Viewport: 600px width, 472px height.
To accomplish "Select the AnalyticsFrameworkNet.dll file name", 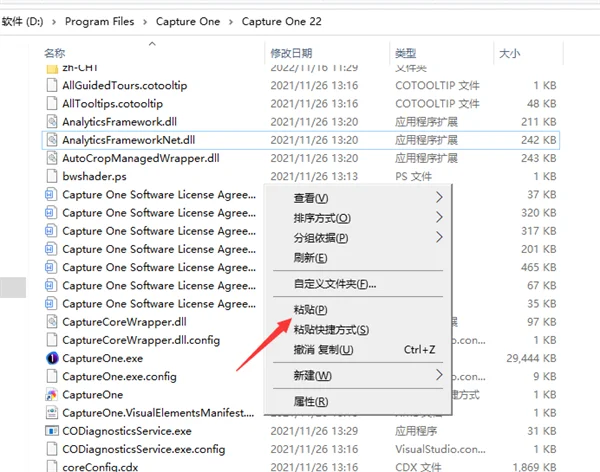I will pos(129,140).
